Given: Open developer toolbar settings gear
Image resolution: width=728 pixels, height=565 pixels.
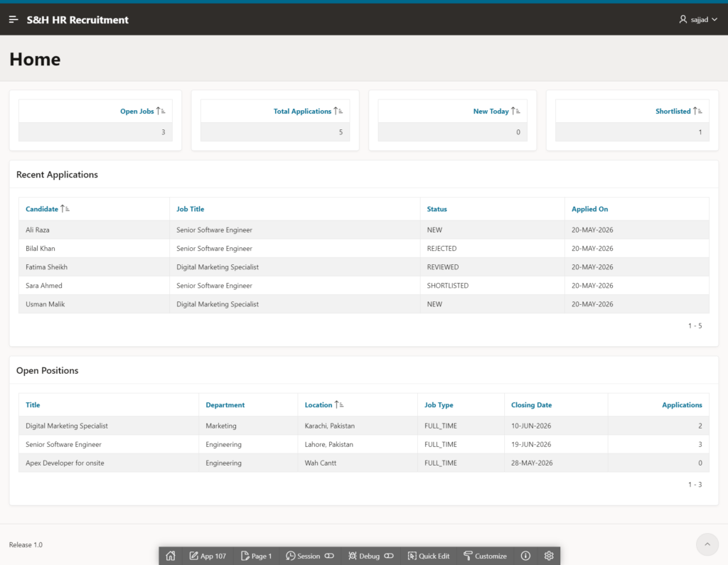Looking at the screenshot, I should click(549, 556).
